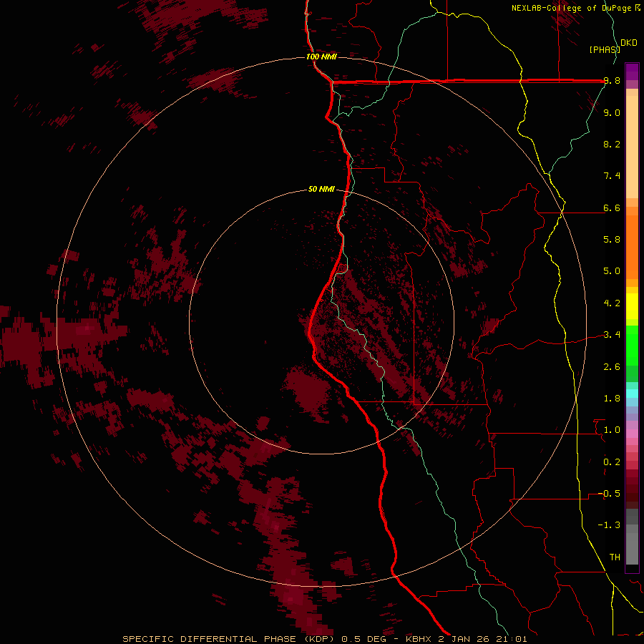Pick the green segment of the color bar

click(x=632, y=346)
